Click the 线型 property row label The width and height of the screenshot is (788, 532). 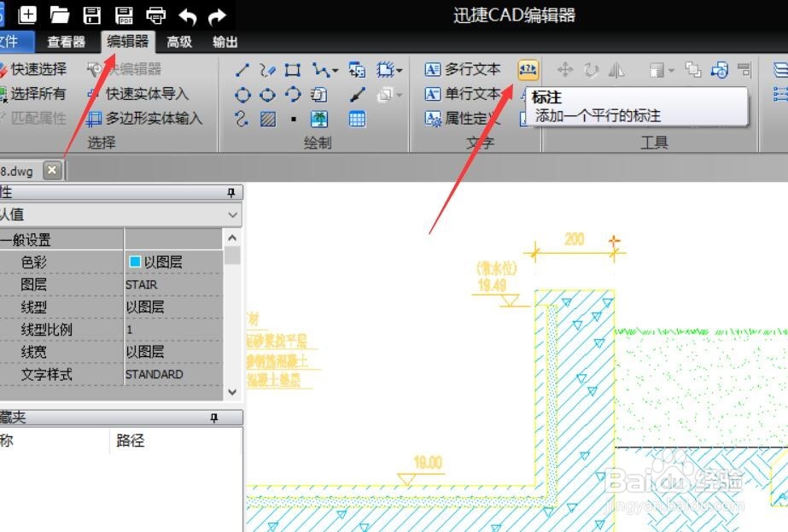[33, 307]
